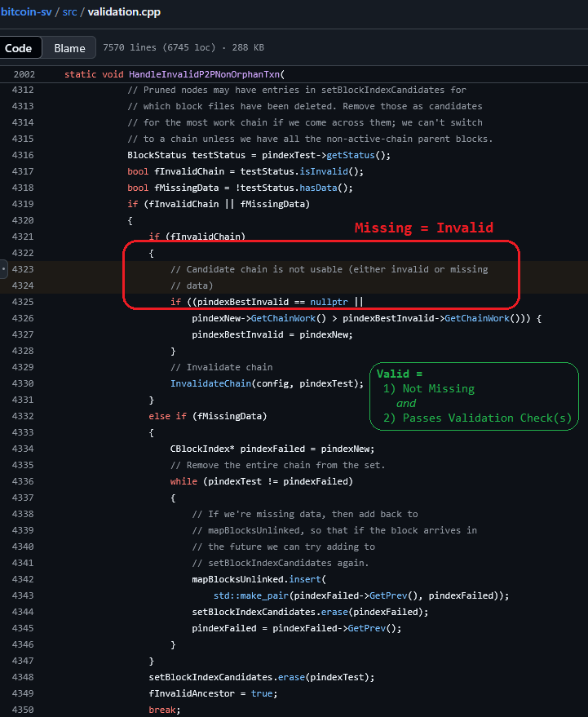Screen dimensions: 588x717
Task: Open line actions menu beside line 4323
Action: click(x=3, y=268)
